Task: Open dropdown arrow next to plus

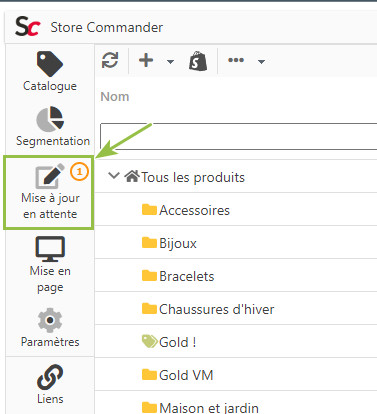Action: (170, 62)
